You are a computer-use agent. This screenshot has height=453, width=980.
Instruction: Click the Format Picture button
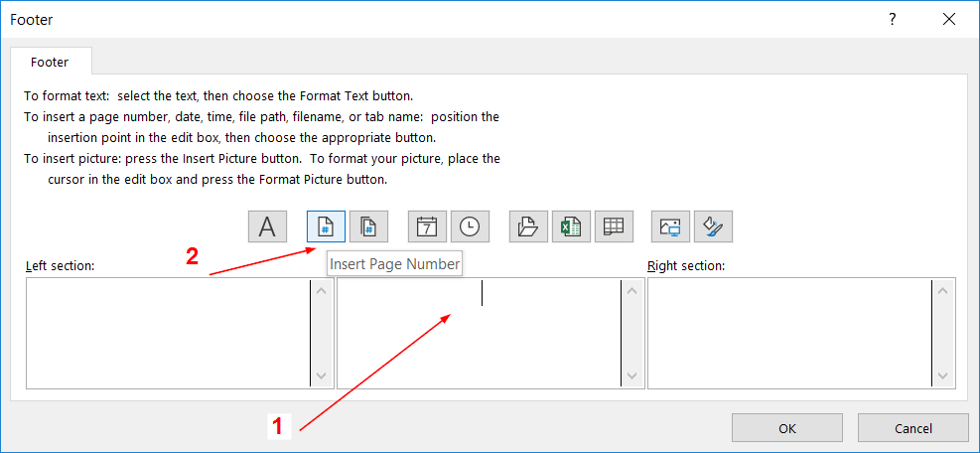[713, 226]
